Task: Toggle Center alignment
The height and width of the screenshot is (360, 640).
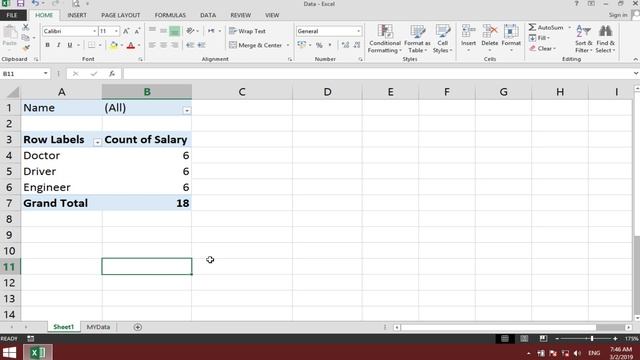Action: pyautogui.click(x=163, y=45)
